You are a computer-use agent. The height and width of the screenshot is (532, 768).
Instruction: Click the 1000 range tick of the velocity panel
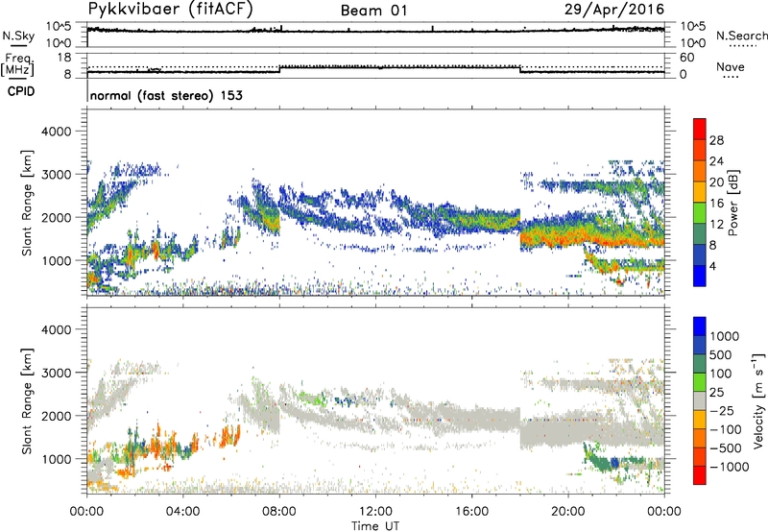[56, 459]
